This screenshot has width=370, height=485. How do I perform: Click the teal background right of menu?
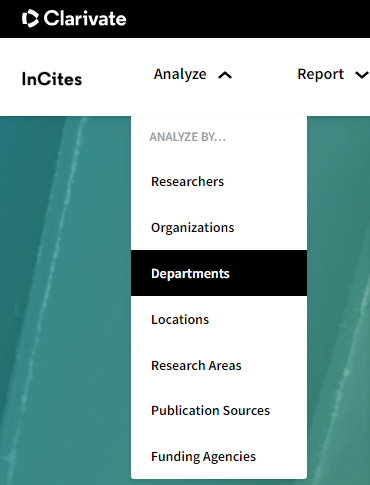pyautogui.click(x=338, y=300)
